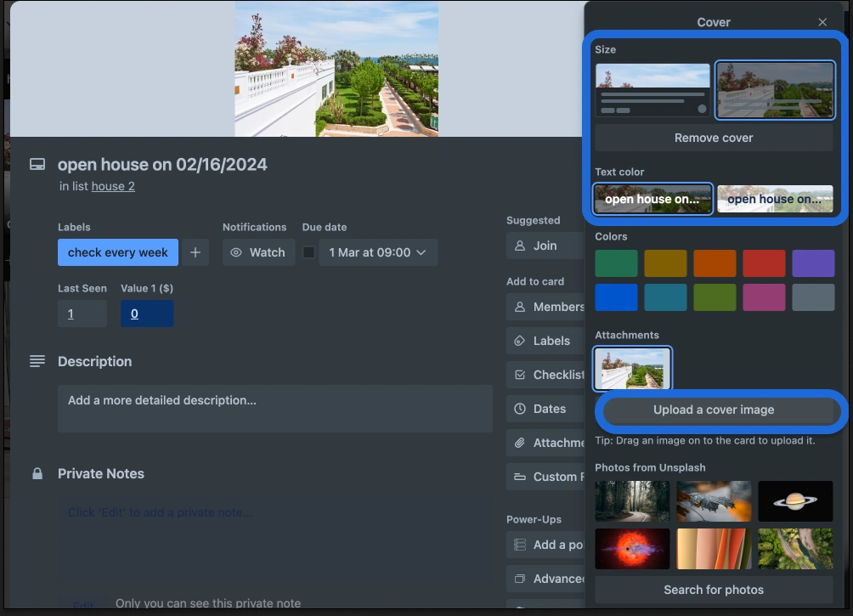Edit the Last Seen field value
Viewport: 853px width, 616px height.
click(x=82, y=314)
